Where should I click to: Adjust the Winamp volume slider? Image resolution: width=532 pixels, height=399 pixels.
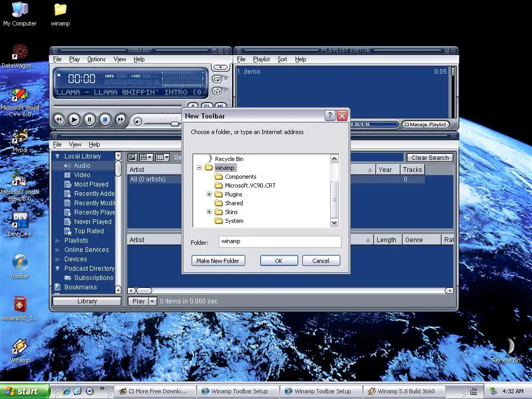pyautogui.click(x=175, y=124)
